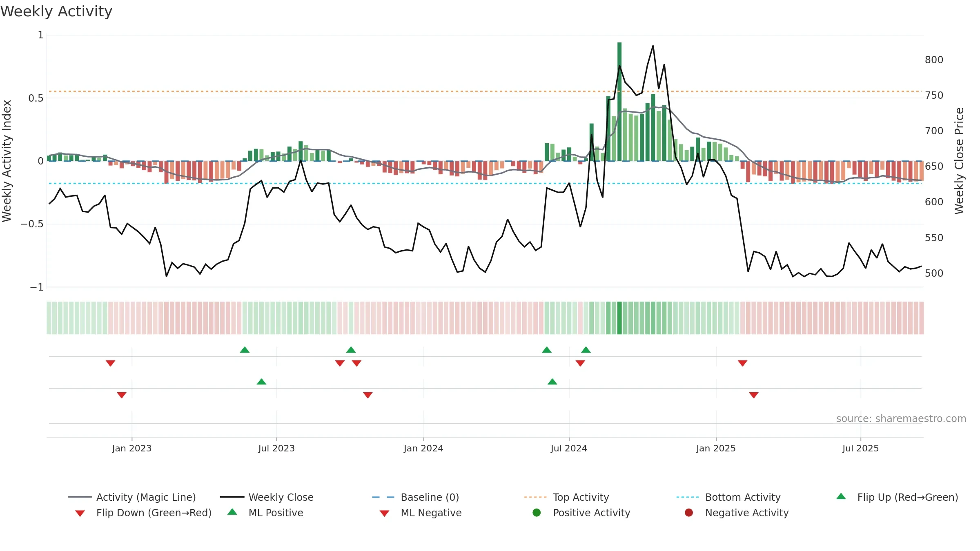Toggle the ML Positive legend entry
Viewport: 980px width, 551px height.
(x=265, y=513)
